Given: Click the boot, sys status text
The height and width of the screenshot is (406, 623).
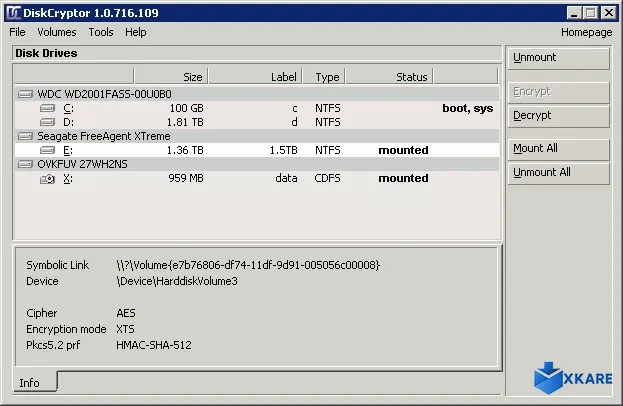Looking at the screenshot, I should 468,108.
